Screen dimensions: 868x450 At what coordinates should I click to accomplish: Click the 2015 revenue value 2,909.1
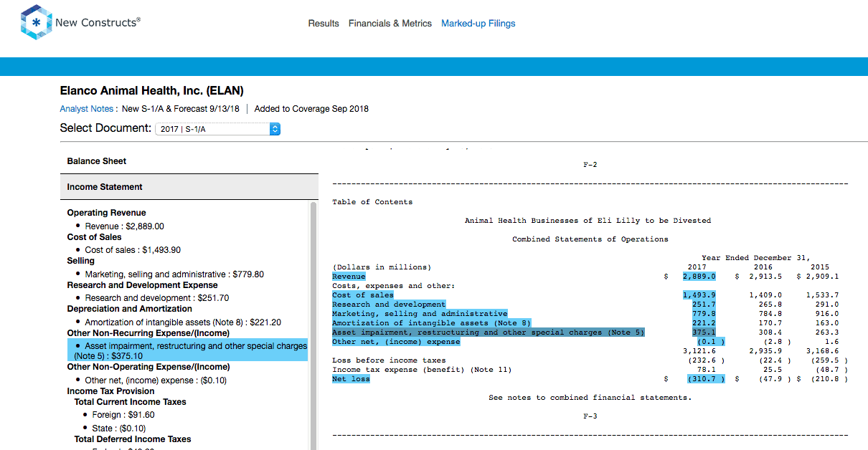[822, 277]
